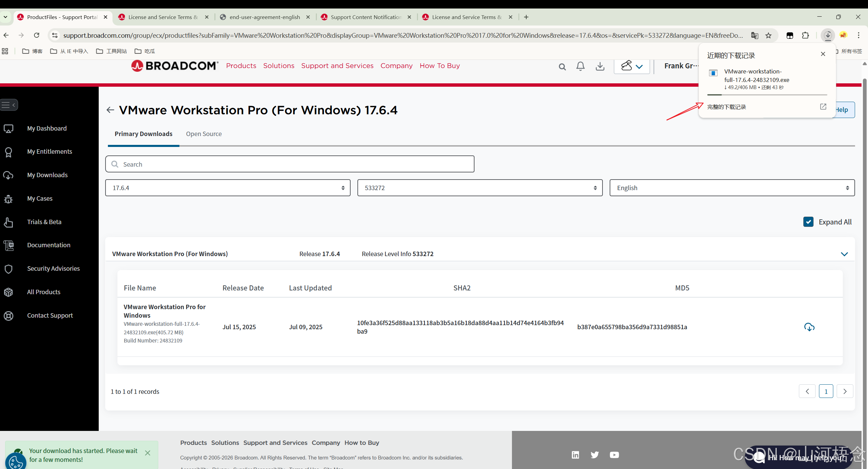Image resolution: width=868 pixels, height=469 pixels.
Task: Open the header downloads tray icon
Action: click(x=600, y=66)
